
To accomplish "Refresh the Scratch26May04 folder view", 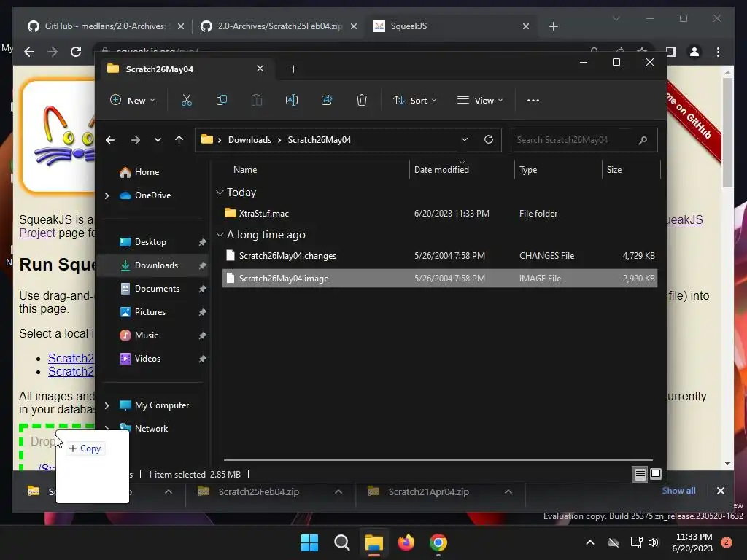I will click(x=488, y=139).
